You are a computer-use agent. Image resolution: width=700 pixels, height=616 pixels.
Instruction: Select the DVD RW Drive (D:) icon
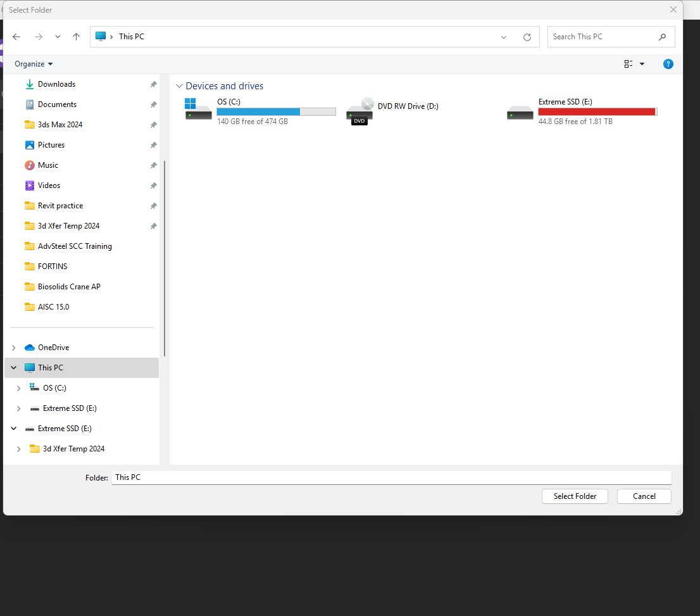pyautogui.click(x=359, y=111)
